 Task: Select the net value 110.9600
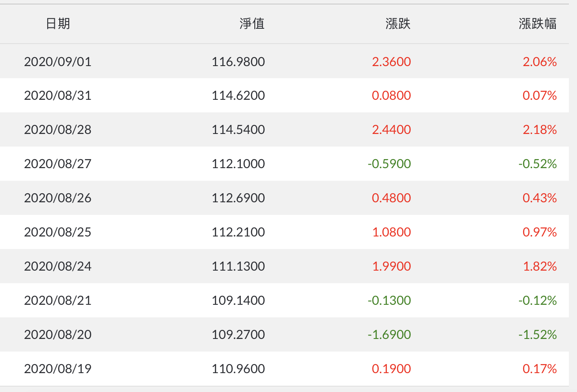point(238,369)
